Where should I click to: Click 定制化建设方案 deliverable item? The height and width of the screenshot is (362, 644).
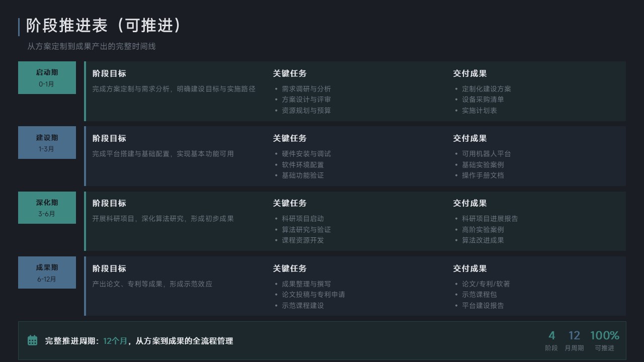tap(486, 88)
